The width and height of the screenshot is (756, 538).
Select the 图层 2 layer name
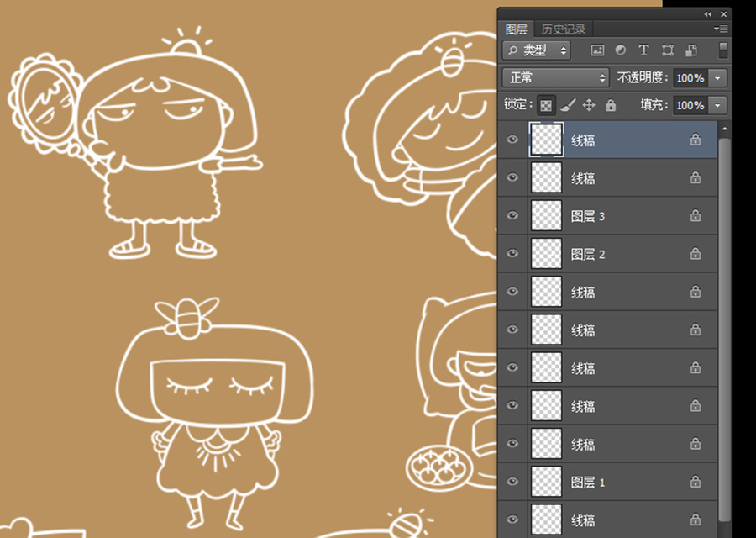coord(588,254)
